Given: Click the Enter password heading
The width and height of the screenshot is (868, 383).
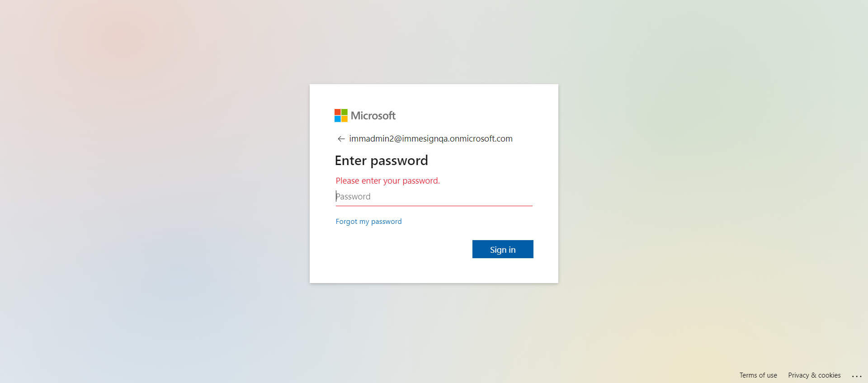Looking at the screenshot, I should (x=381, y=161).
